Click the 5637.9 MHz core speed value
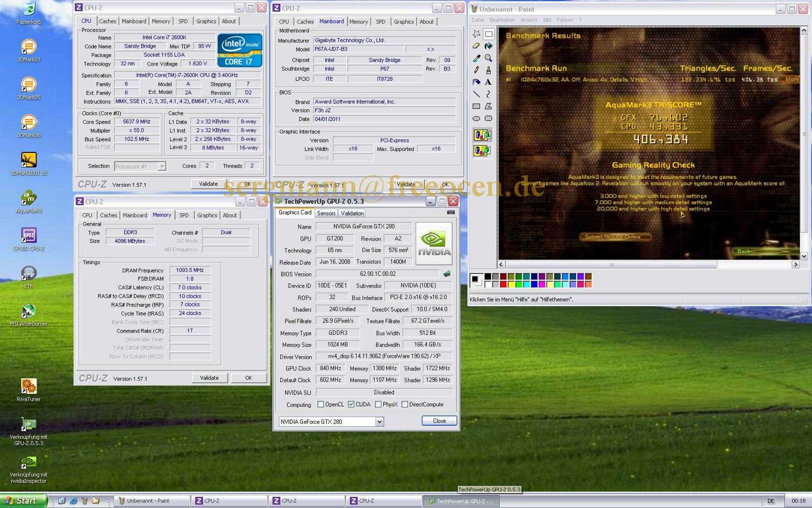This screenshot has width=812, height=508. (x=137, y=122)
